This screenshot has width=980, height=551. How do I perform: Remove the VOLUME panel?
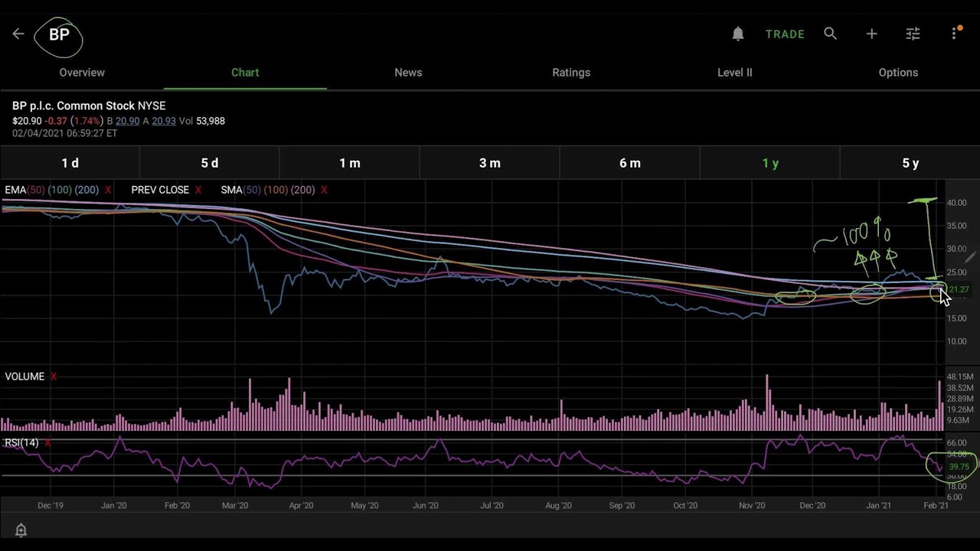pos(53,377)
